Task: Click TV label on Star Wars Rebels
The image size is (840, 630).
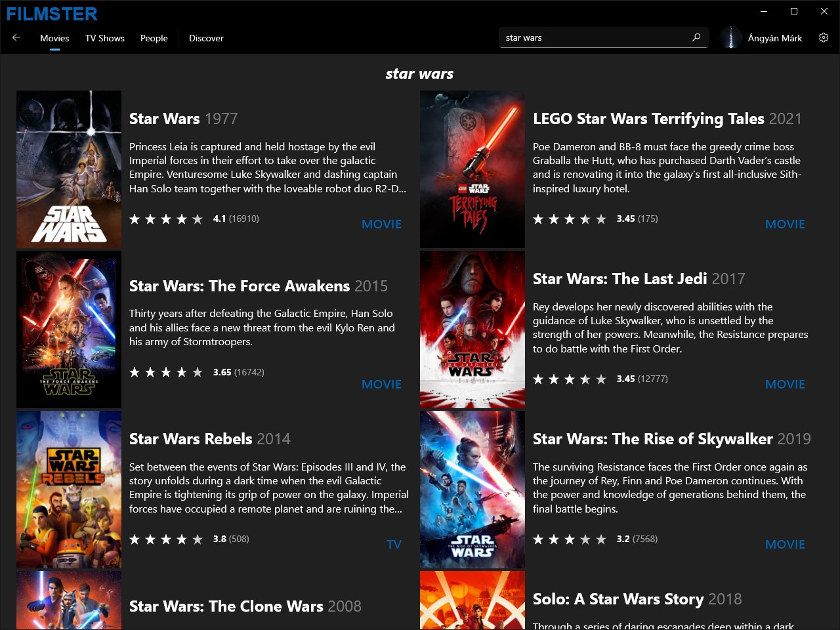Action: [x=394, y=545]
